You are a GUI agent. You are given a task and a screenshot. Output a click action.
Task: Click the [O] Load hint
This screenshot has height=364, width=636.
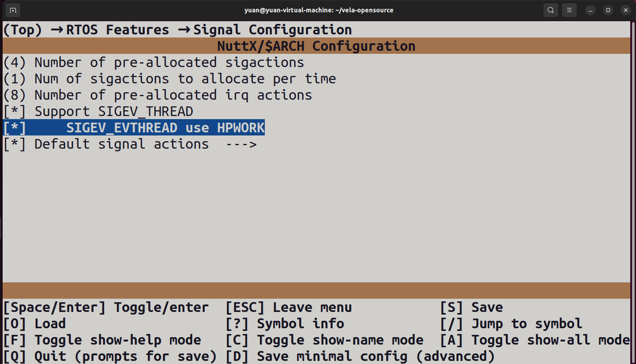pos(34,323)
